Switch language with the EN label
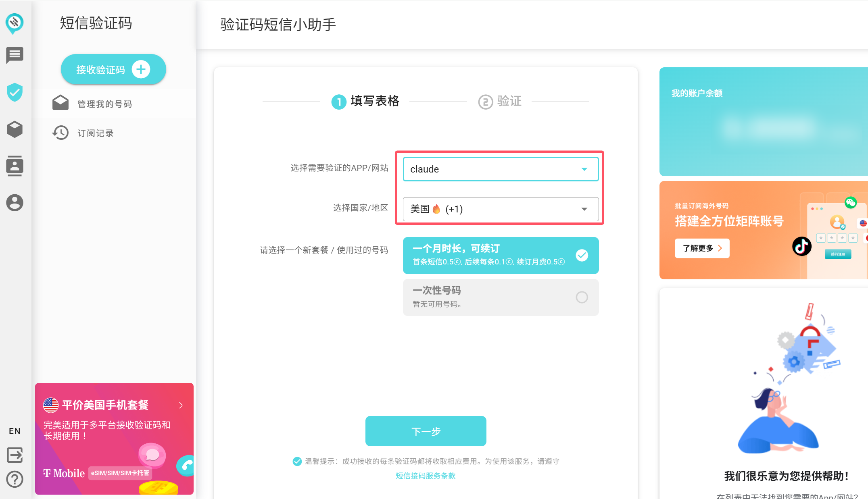Image resolution: width=868 pixels, height=499 pixels. [x=15, y=431]
